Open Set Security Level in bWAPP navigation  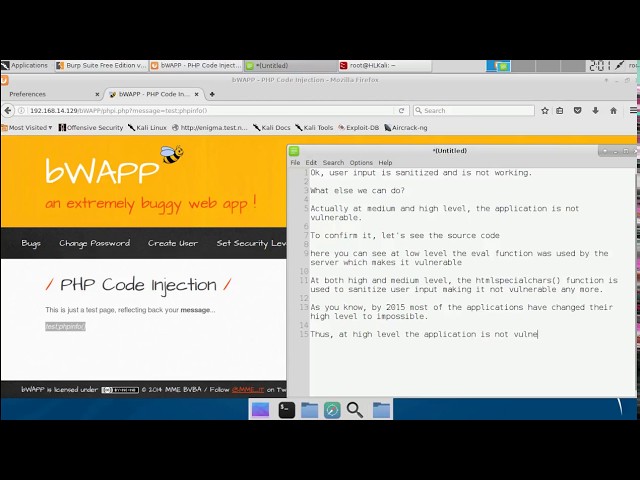pos(251,243)
